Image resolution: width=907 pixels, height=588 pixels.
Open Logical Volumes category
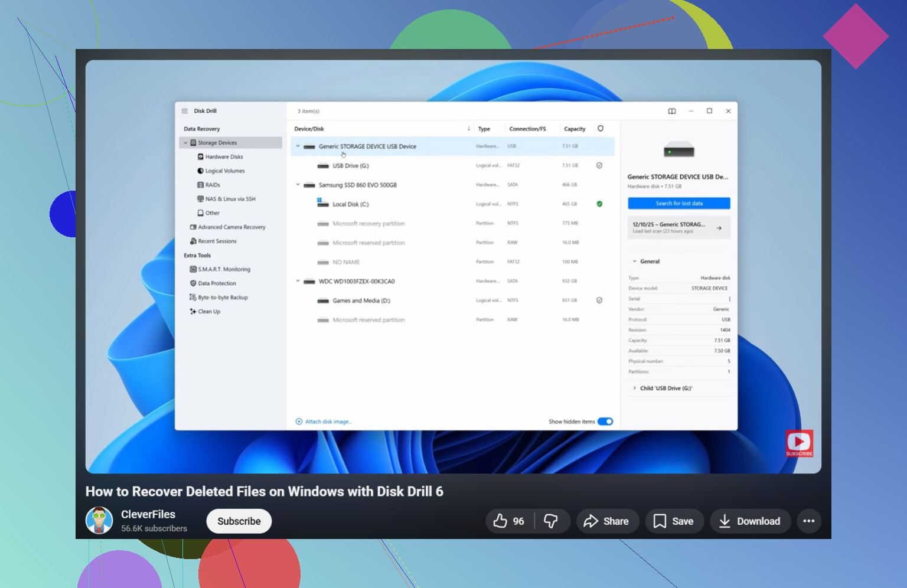point(225,171)
